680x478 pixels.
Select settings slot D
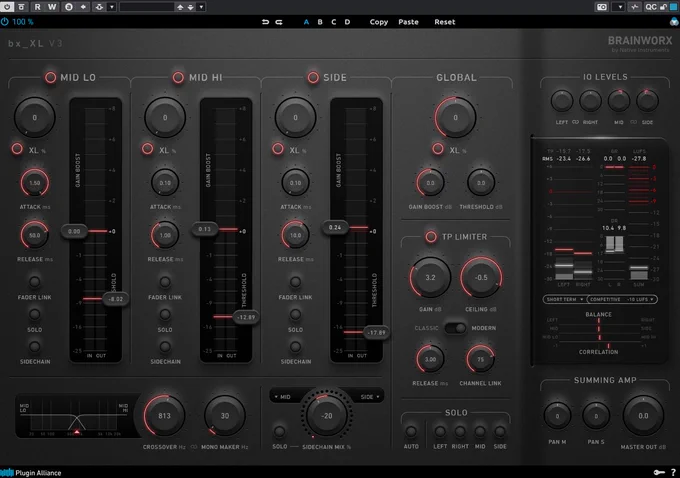click(347, 22)
